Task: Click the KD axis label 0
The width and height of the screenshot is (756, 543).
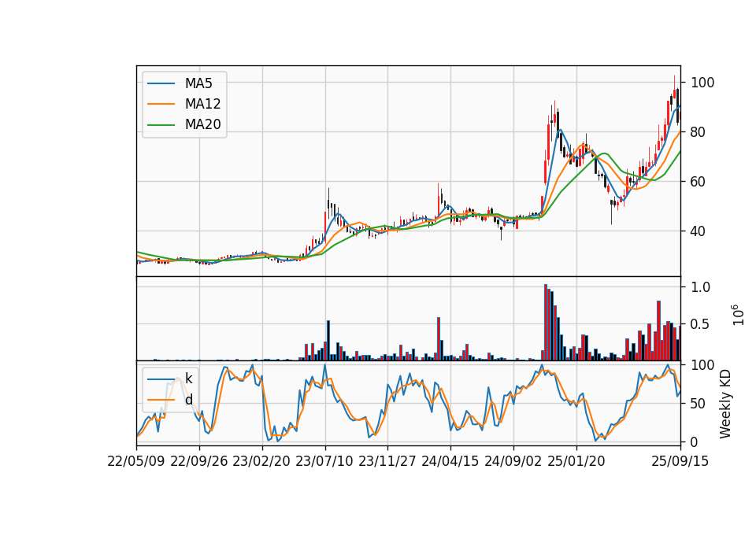Action: (x=695, y=442)
